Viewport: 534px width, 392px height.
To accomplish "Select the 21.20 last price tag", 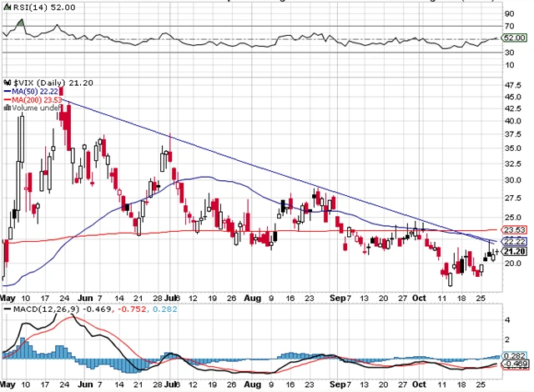I will pyautogui.click(x=512, y=251).
